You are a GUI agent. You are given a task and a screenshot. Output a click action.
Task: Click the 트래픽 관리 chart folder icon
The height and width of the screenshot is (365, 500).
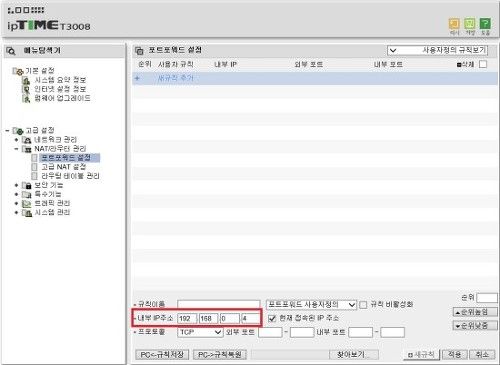point(27,203)
